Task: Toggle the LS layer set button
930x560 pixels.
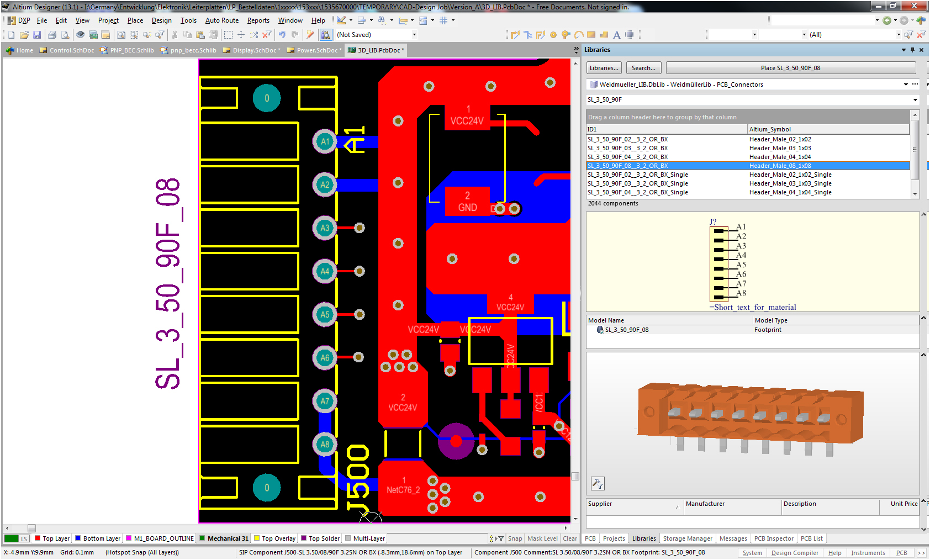Action: click(24, 538)
